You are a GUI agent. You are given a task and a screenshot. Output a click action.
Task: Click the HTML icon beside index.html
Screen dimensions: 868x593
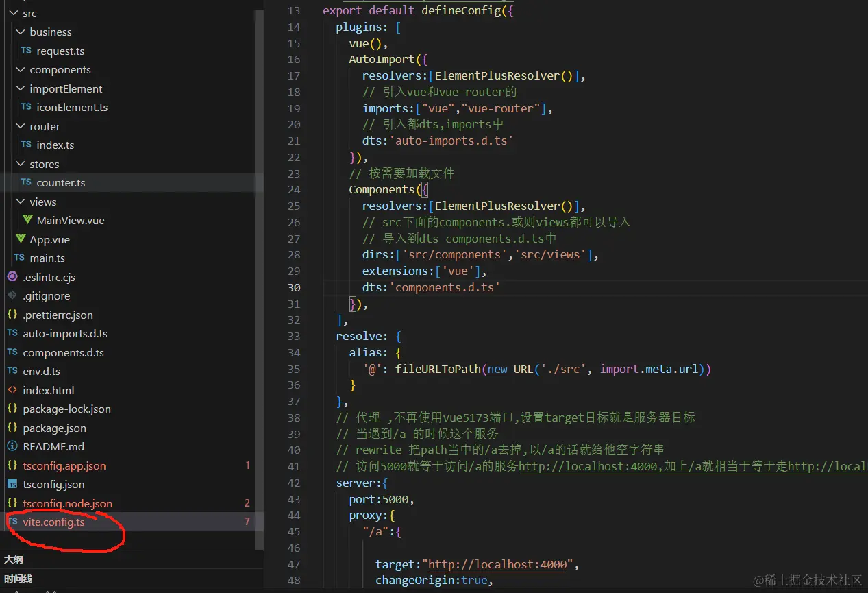[x=12, y=389]
